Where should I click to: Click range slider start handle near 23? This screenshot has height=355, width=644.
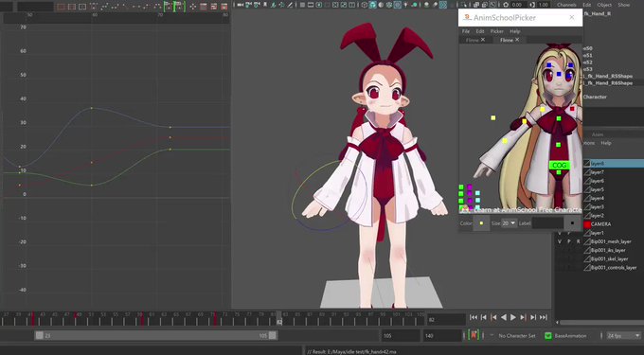[x=40, y=335]
